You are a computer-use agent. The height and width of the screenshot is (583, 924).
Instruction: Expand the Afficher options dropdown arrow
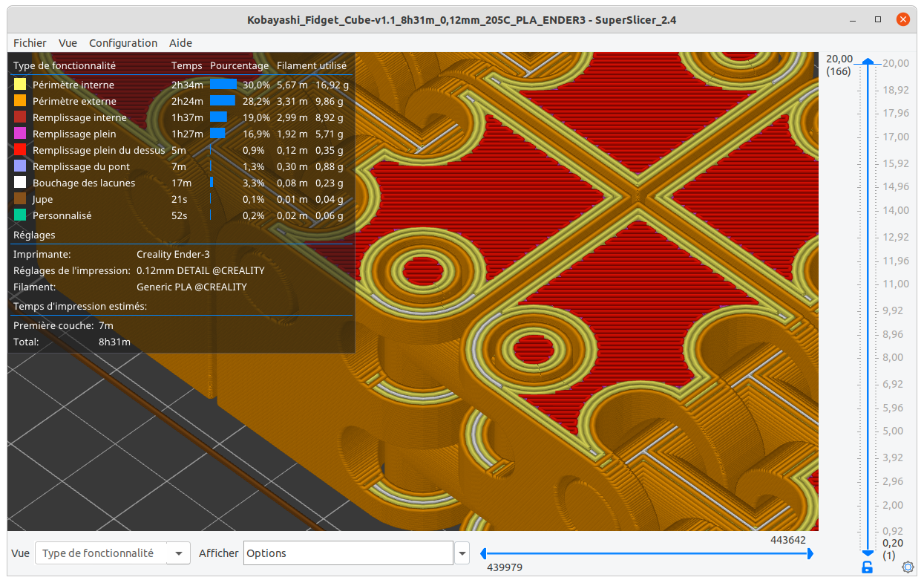pos(462,553)
